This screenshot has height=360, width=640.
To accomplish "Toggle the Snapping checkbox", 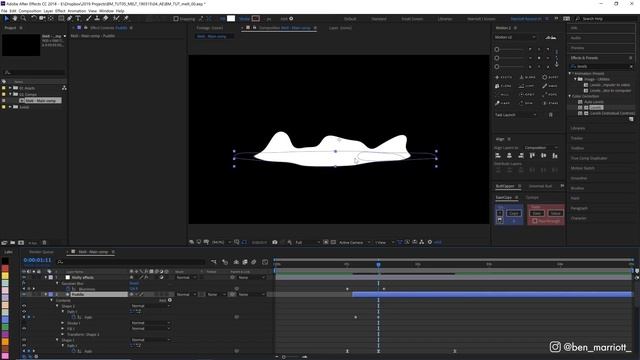I will point(176,19).
